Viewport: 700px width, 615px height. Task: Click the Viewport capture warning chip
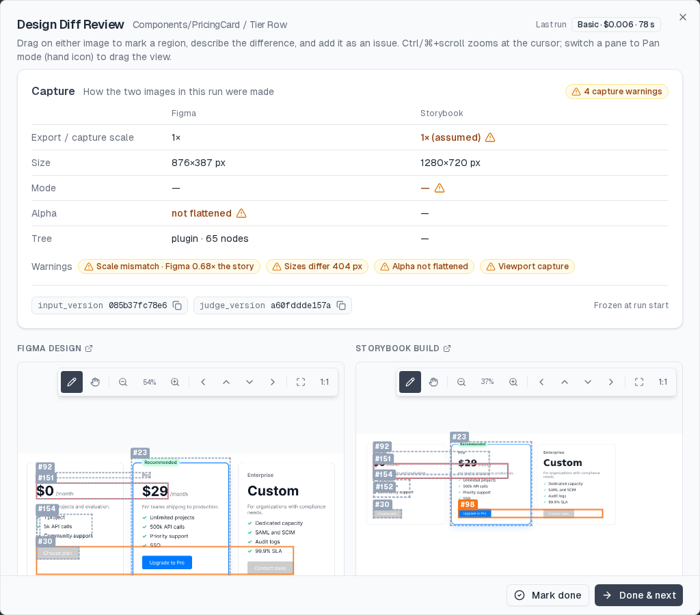(x=527, y=266)
